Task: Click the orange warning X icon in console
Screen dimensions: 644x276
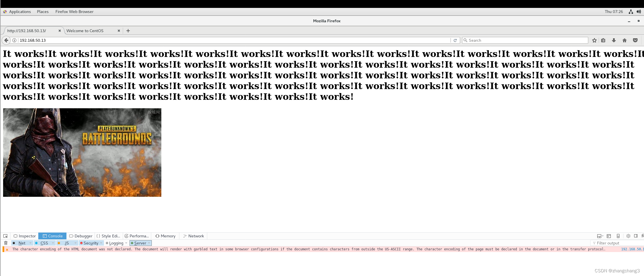Action: [x=7, y=249]
